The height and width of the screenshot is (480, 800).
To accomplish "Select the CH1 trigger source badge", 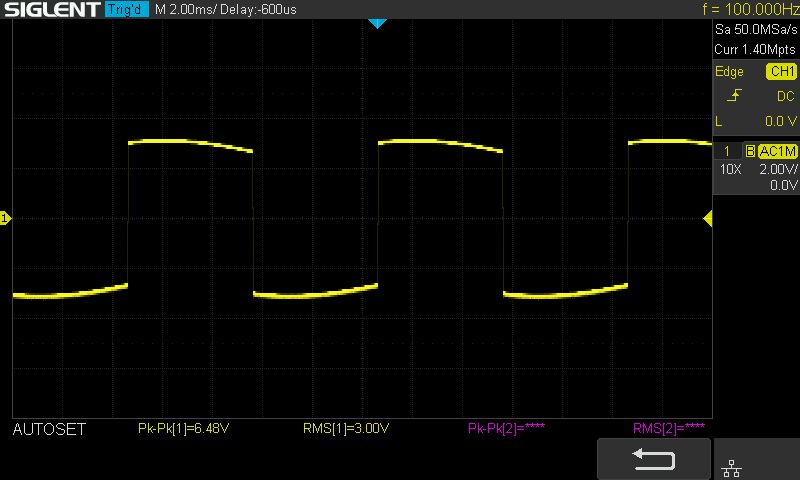I will pos(781,71).
